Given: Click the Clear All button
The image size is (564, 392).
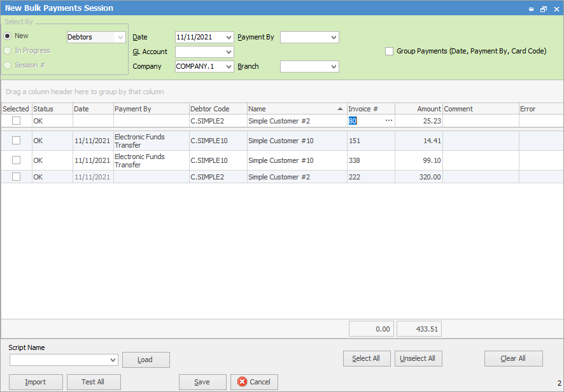Looking at the screenshot, I should point(513,358).
